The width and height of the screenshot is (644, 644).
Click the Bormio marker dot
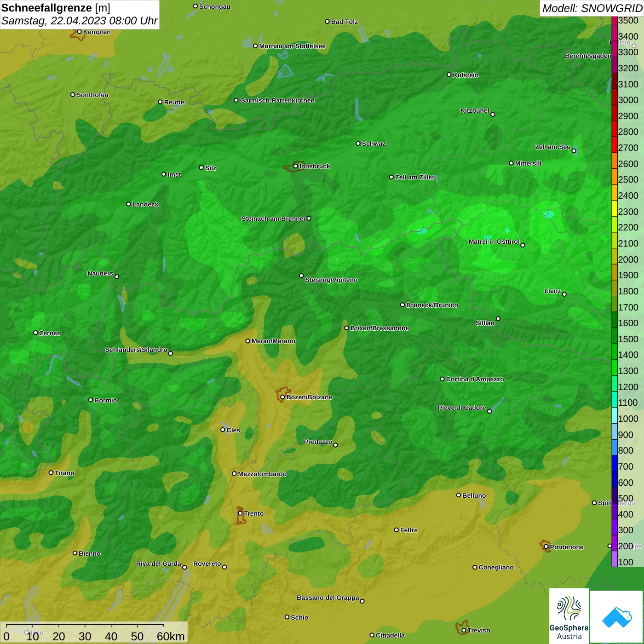click(x=91, y=400)
